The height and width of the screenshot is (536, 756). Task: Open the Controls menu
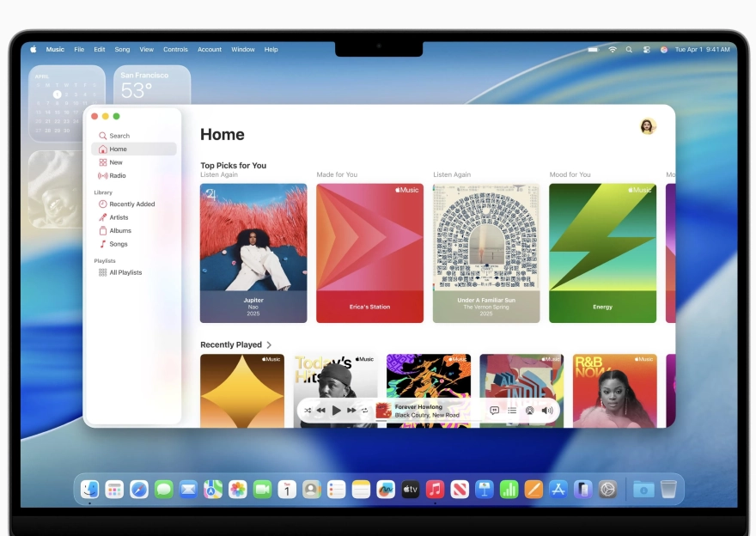pyautogui.click(x=175, y=49)
